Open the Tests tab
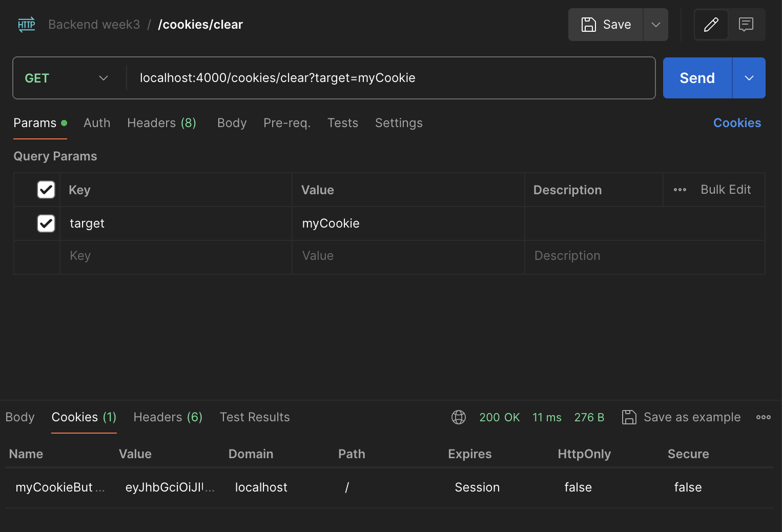This screenshot has height=532, width=782. [343, 123]
